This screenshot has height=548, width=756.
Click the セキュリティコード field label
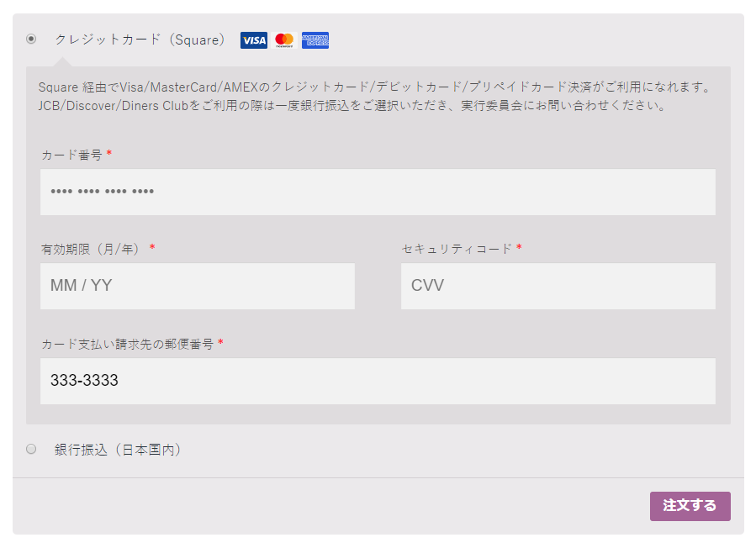[x=457, y=249]
